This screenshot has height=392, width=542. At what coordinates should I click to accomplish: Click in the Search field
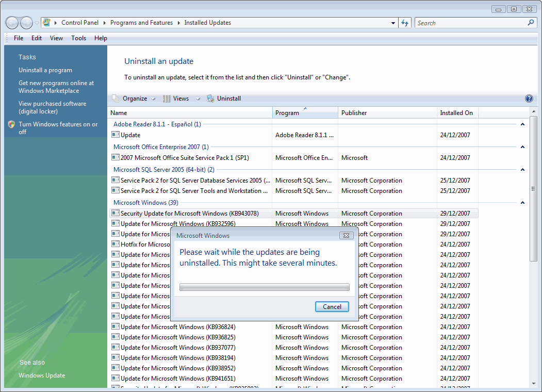(471, 23)
